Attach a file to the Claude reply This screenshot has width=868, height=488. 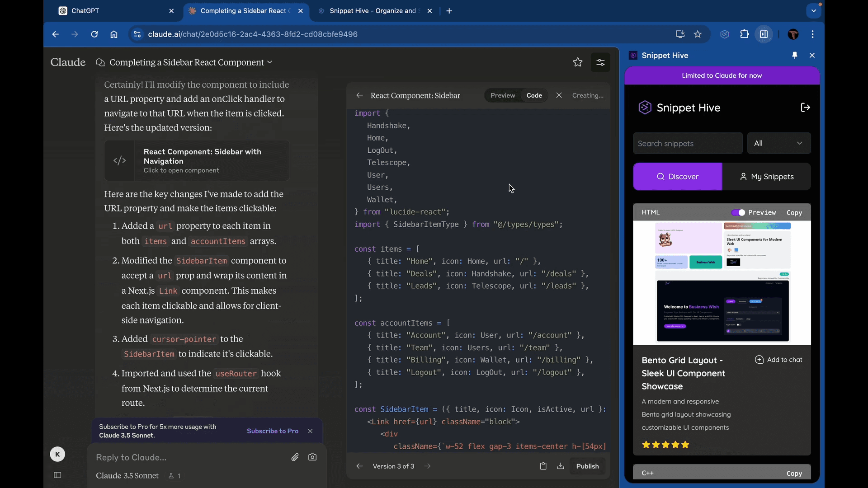[295, 457]
